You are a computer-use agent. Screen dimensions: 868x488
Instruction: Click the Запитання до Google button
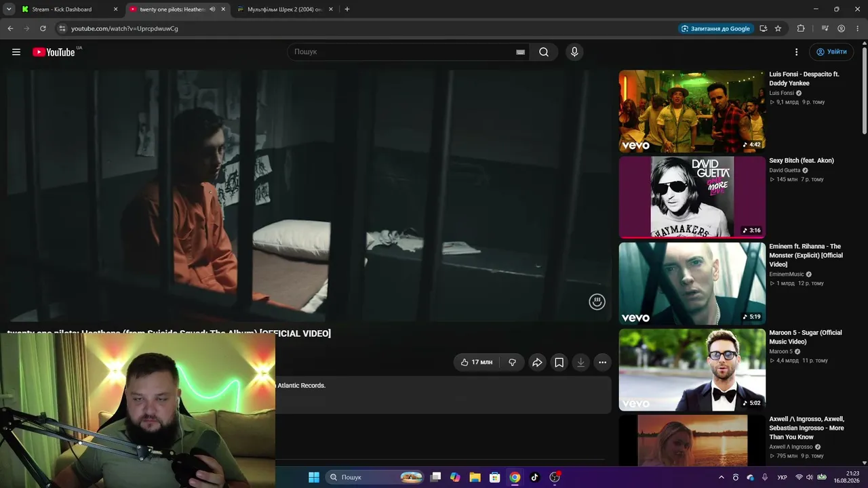[715, 28]
